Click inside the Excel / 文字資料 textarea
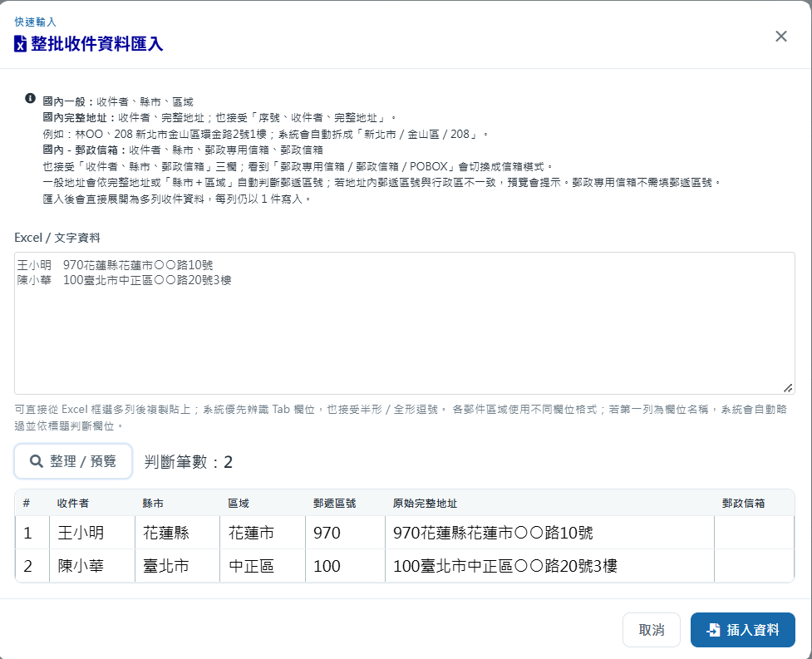Screen dimensions: 812x659 (x=405, y=323)
